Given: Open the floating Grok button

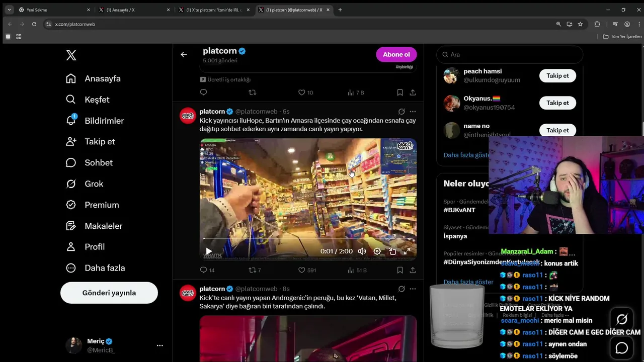Looking at the screenshot, I should [622, 319].
